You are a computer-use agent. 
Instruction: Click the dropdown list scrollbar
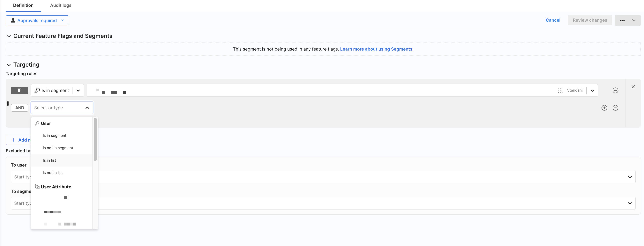coord(95,139)
